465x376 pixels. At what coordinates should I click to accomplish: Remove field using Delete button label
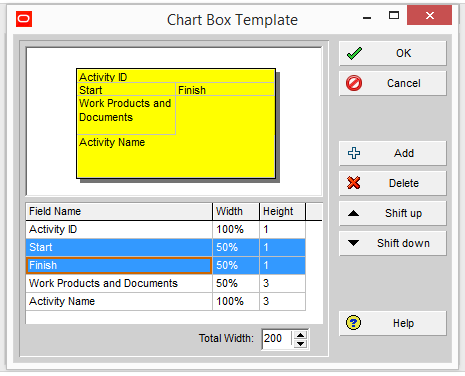(404, 183)
